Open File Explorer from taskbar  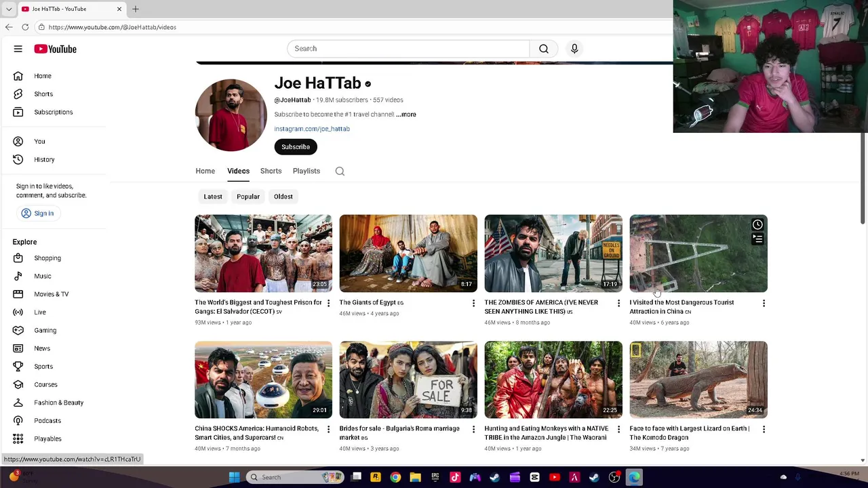coord(415,477)
